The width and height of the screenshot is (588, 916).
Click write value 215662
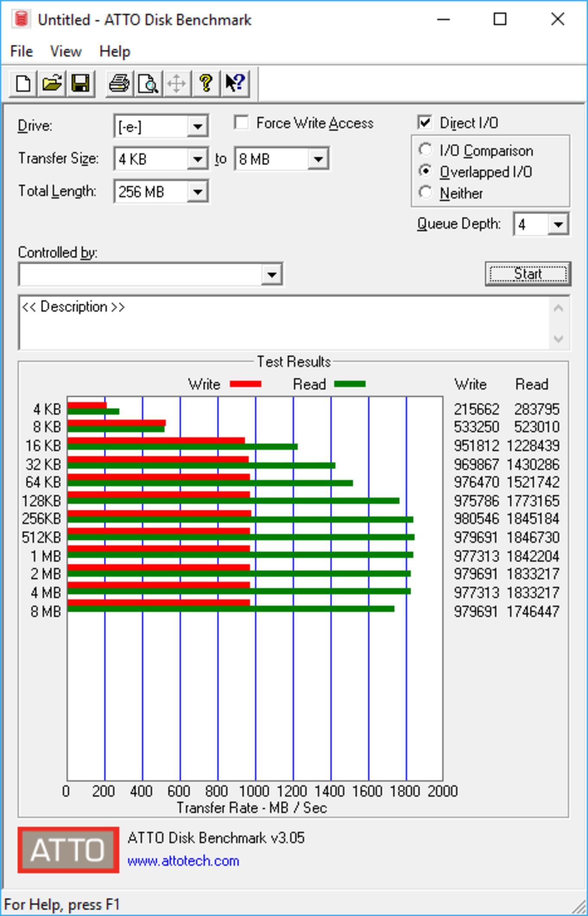pos(476,409)
